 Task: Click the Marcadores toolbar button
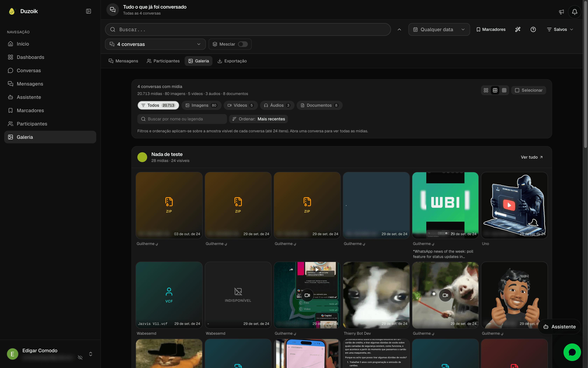click(x=491, y=29)
